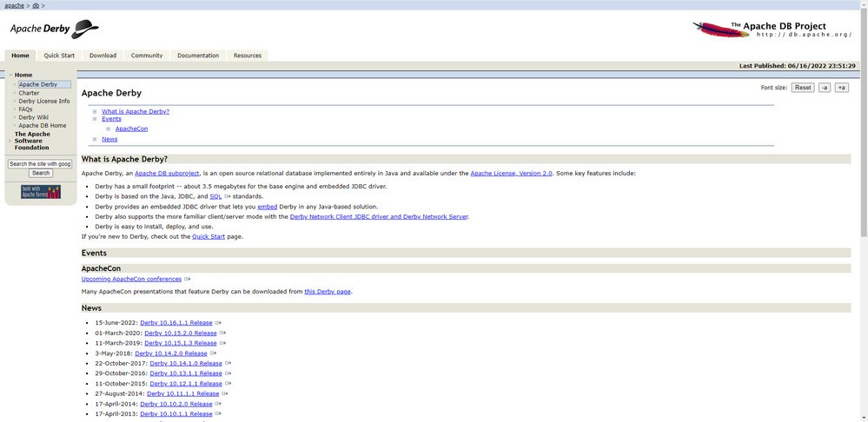868x422 pixels.
Task: Open Derby 10.15.1.3 Release link
Action: click(x=181, y=344)
